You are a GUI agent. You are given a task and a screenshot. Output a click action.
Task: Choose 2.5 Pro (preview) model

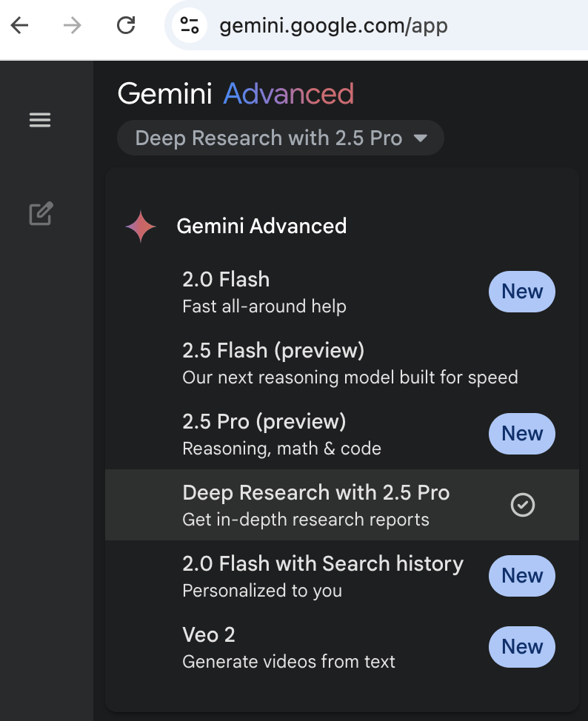342,434
